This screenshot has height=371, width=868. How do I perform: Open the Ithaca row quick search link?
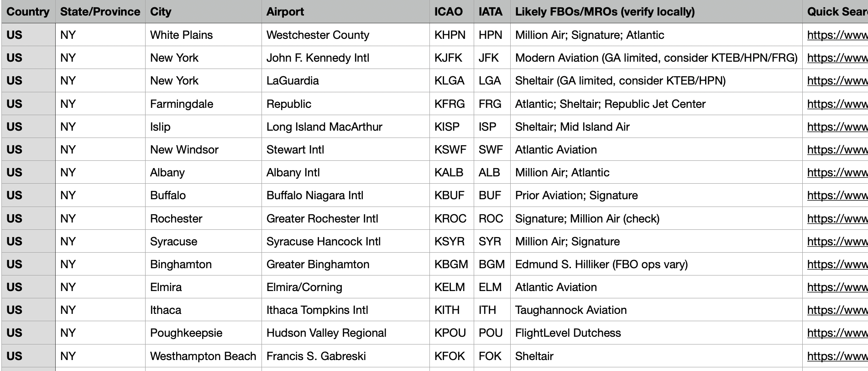837,310
